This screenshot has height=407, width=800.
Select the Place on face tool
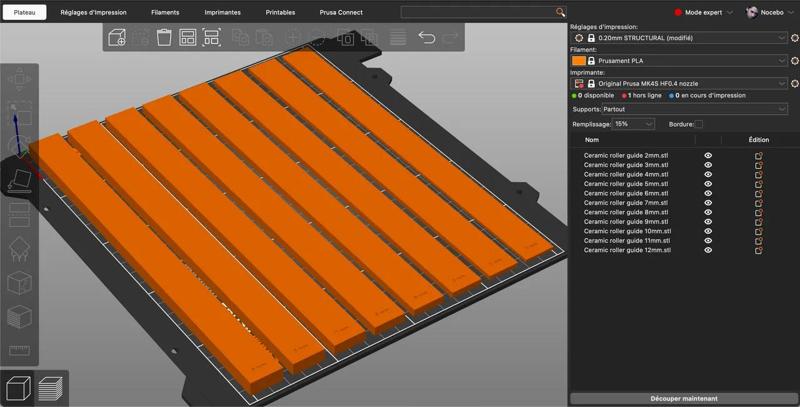coord(19,181)
